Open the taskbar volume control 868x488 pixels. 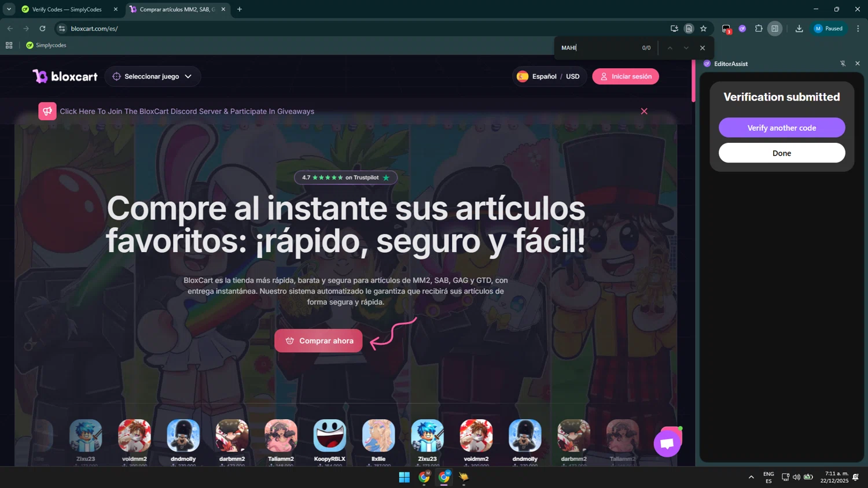click(x=796, y=477)
